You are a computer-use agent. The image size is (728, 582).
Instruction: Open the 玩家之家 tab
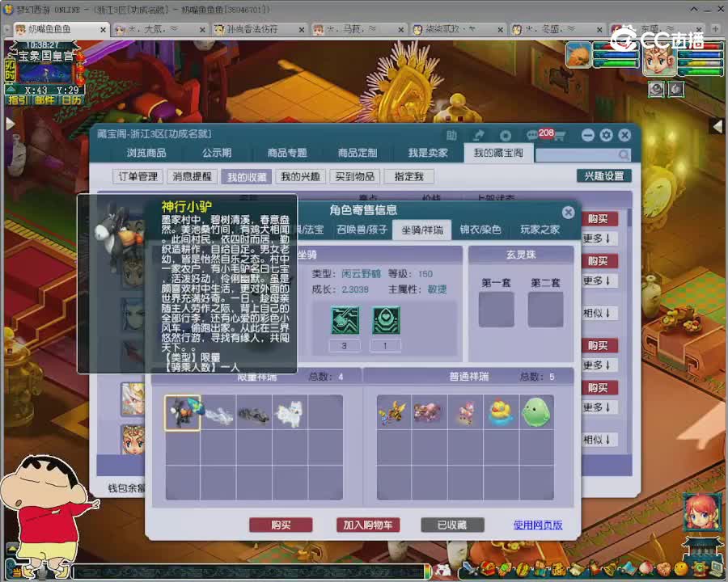pyautogui.click(x=540, y=230)
